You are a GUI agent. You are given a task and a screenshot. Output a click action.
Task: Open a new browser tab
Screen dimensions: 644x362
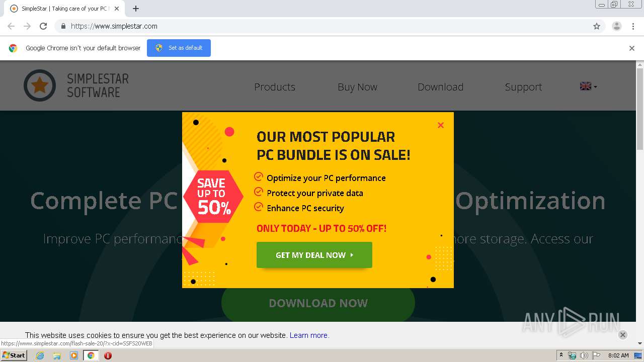click(x=136, y=9)
